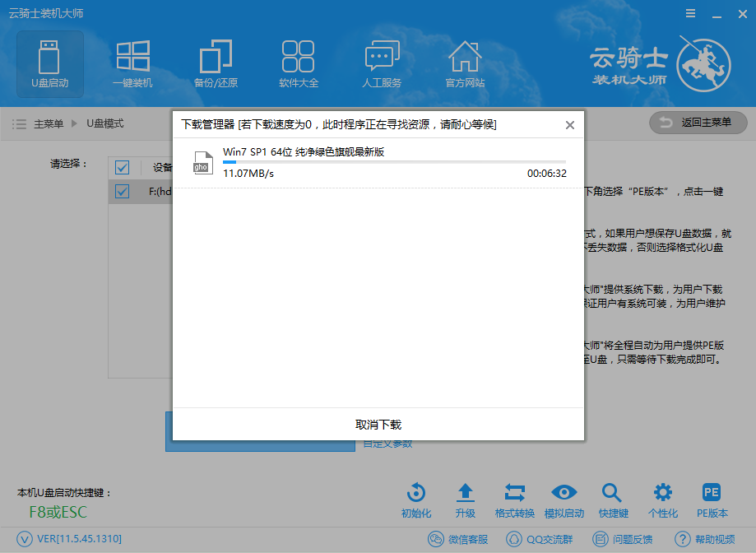Image resolution: width=756 pixels, height=553 pixels.
Task: Click 返回主菜单 to return
Action: pyautogui.click(x=698, y=122)
